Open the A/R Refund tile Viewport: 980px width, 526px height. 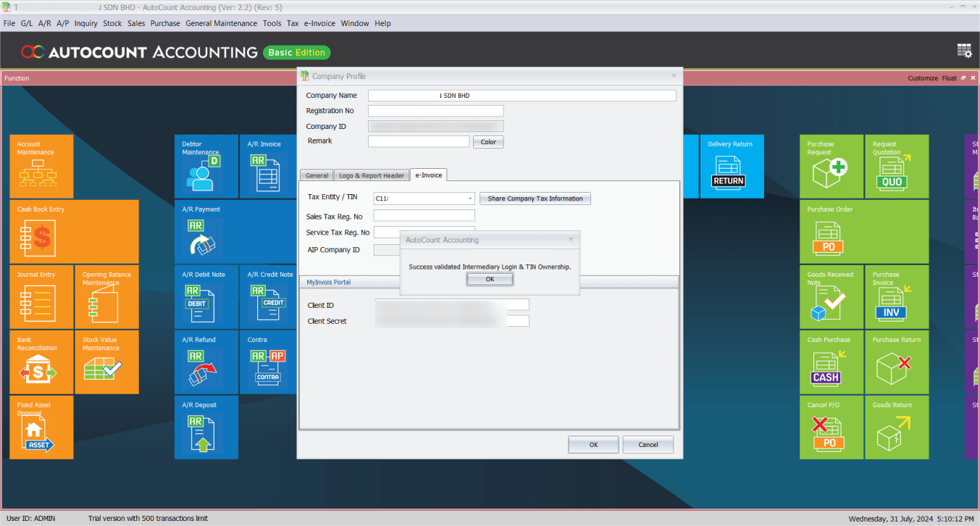(206, 362)
